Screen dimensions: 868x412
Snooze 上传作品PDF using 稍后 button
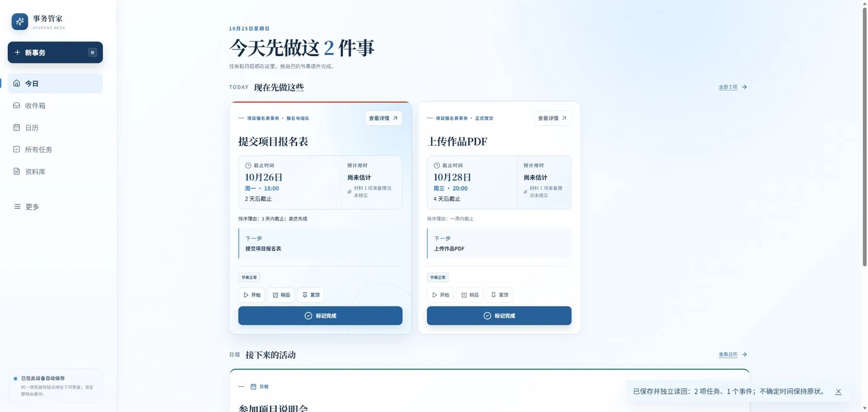(x=470, y=295)
